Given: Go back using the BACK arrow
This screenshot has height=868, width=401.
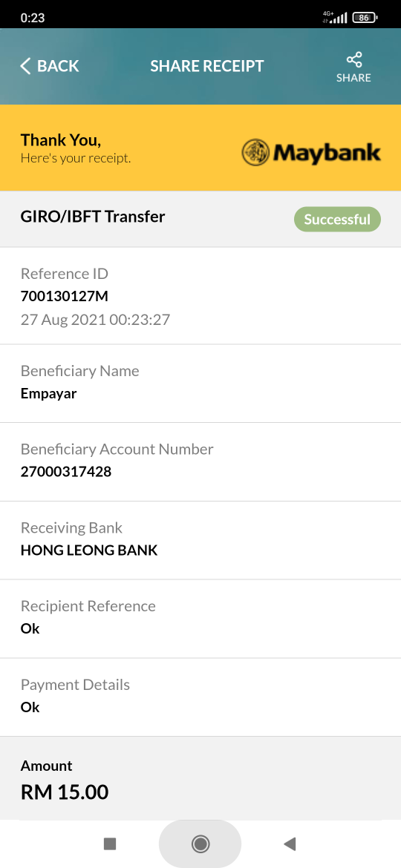Looking at the screenshot, I should pyautogui.click(x=25, y=66).
